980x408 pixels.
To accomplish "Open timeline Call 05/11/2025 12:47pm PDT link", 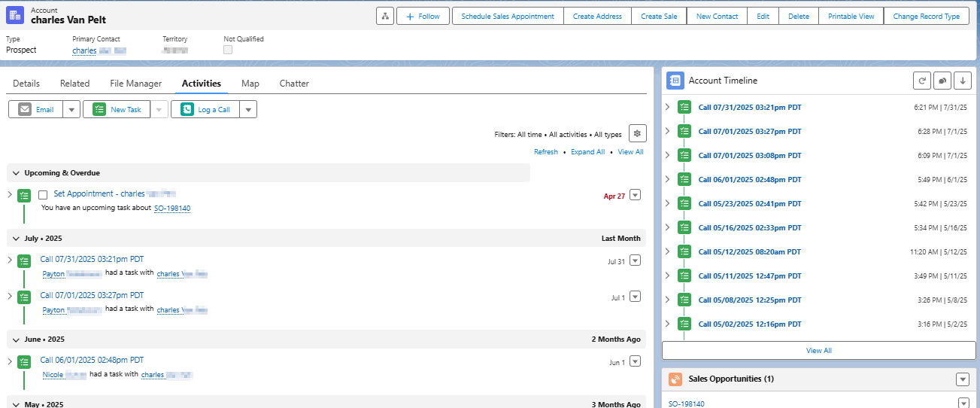I will click(750, 276).
